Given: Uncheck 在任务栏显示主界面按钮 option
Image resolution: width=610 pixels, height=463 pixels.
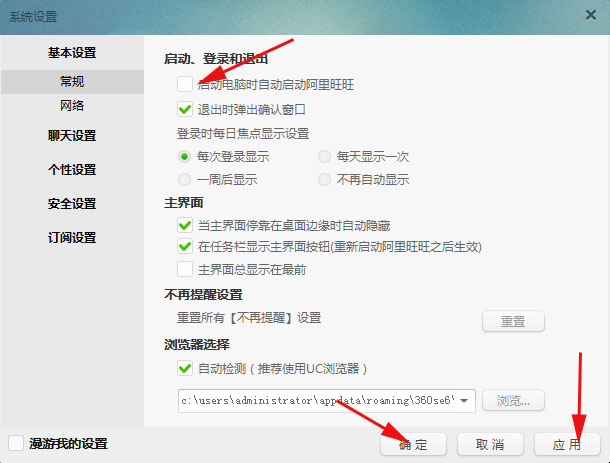Looking at the screenshot, I should click(x=185, y=247).
